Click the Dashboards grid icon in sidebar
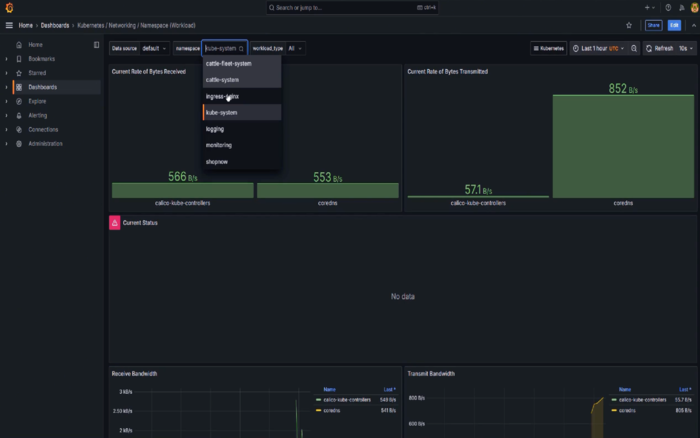The width and height of the screenshot is (700, 438). point(19,87)
